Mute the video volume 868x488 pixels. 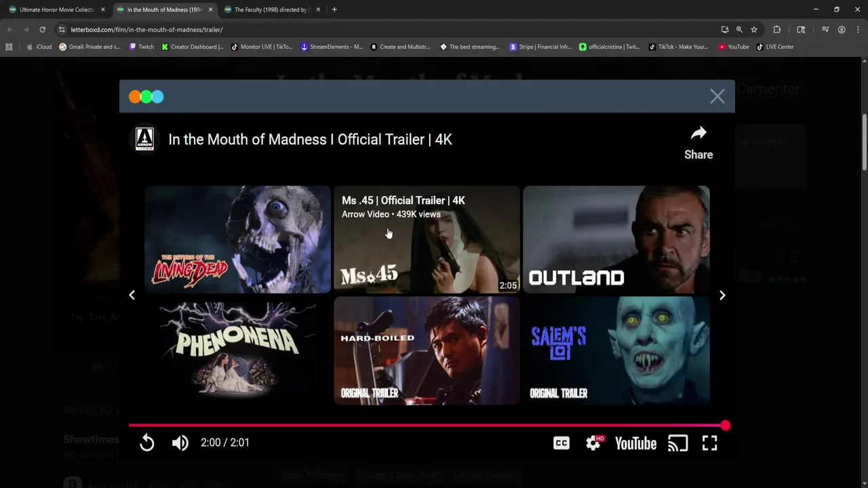pyautogui.click(x=180, y=443)
